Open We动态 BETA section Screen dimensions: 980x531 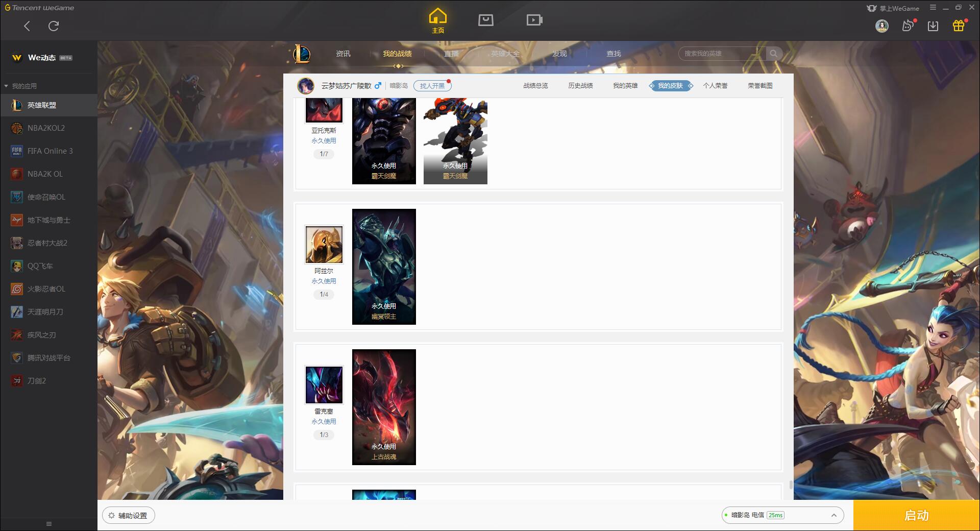42,58
